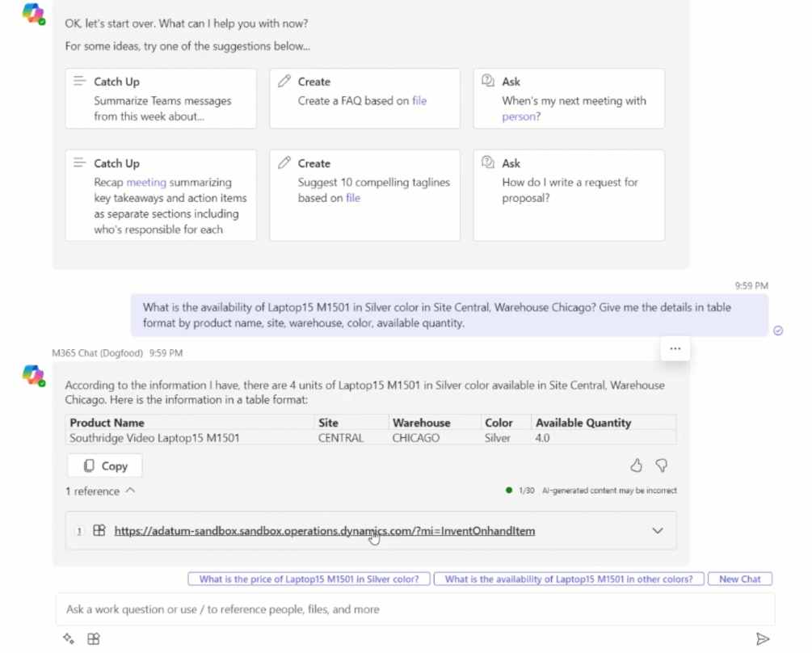
Task: Open the sparkle prompt suggestions icon
Action: pos(69,638)
